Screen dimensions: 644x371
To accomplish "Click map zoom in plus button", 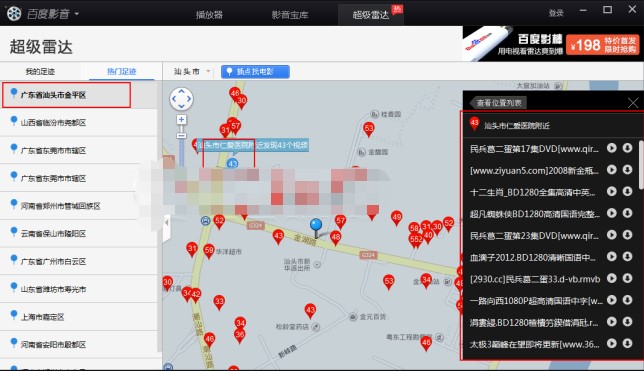I will [181, 120].
